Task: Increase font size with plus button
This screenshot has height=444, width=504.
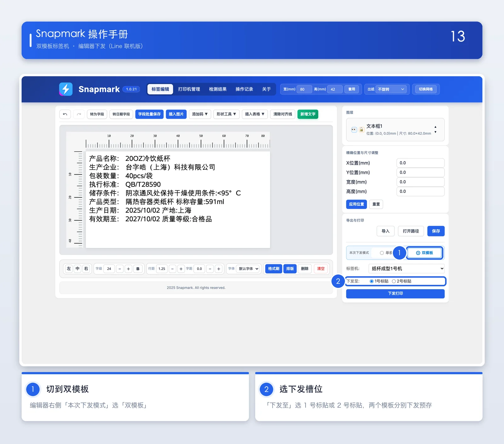Action: pos(128,269)
